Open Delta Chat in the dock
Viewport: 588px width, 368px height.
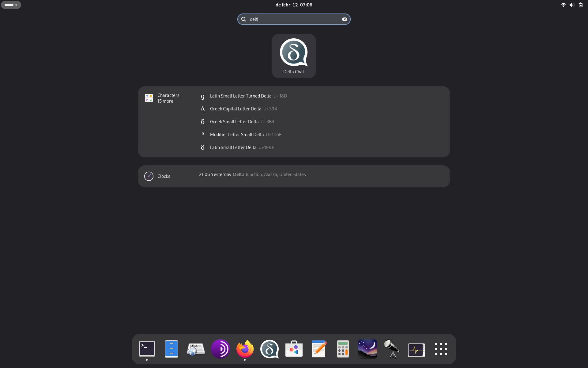(269, 349)
